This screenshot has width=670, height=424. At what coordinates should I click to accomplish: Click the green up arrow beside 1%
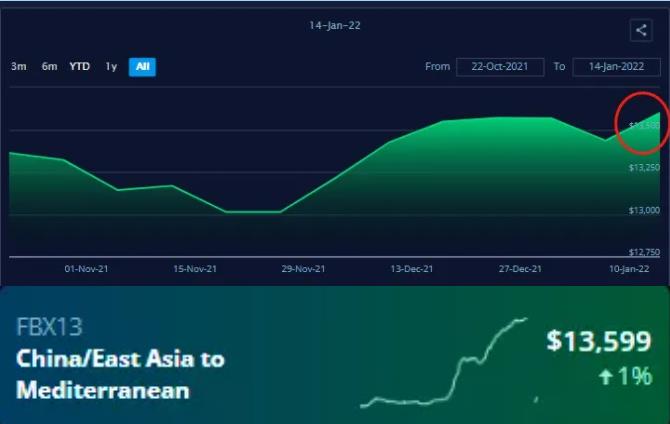pos(606,377)
